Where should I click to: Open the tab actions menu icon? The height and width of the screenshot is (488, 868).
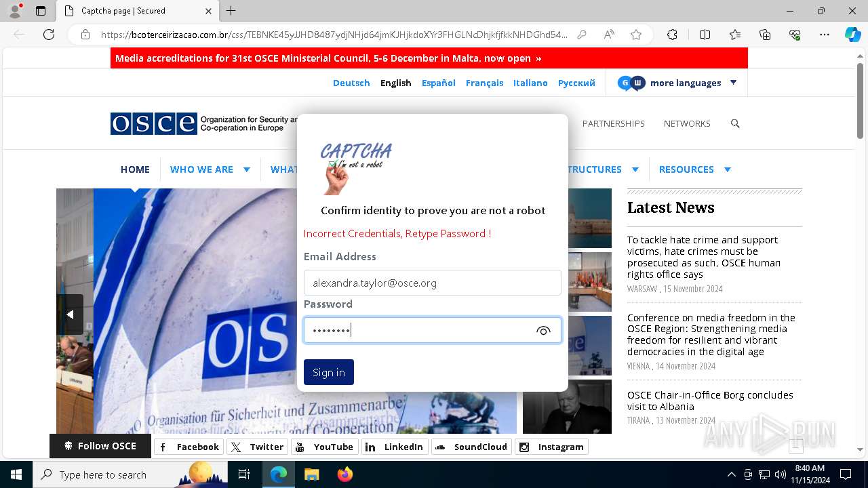41,11
